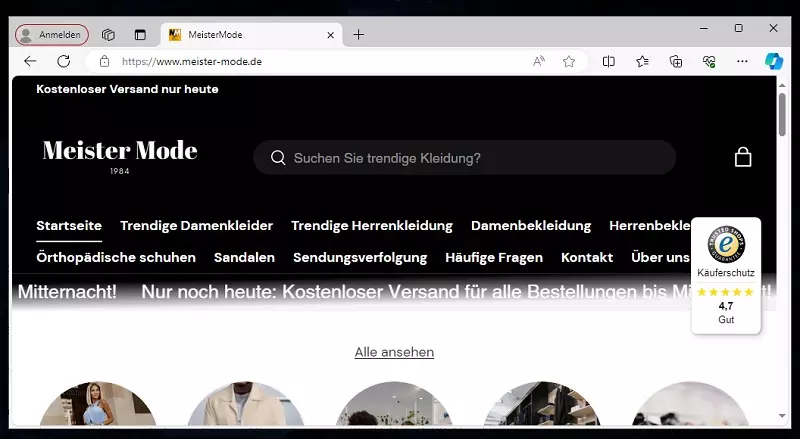Click the Meister Mode 1984 logo

tap(120, 157)
